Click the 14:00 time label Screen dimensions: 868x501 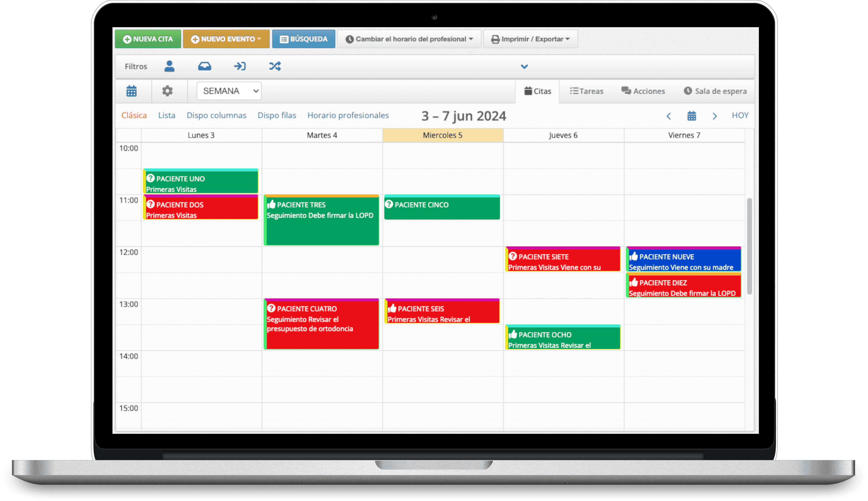point(128,356)
